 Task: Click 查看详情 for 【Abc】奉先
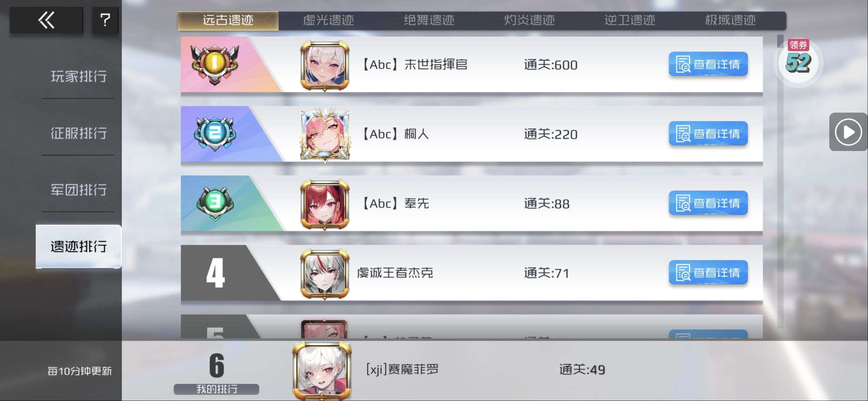708,203
